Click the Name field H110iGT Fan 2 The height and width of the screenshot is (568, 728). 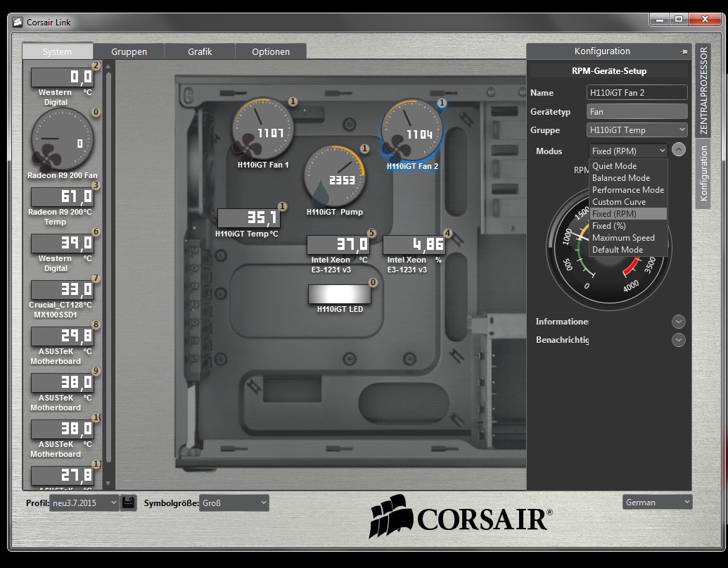point(637,92)
